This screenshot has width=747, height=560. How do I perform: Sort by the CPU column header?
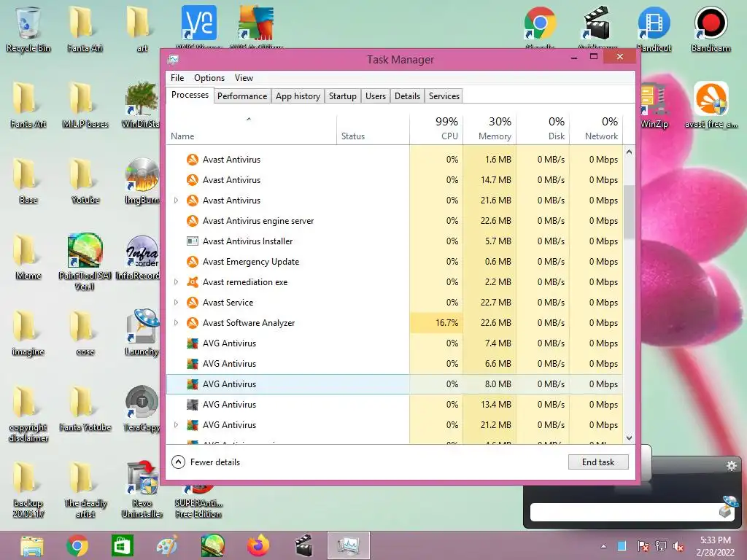point(436,130)
